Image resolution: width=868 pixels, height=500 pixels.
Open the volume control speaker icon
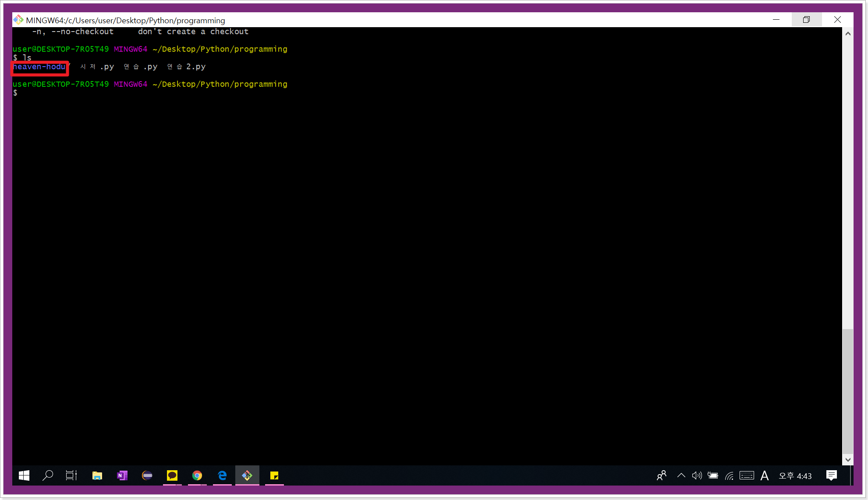coord(697,475)
